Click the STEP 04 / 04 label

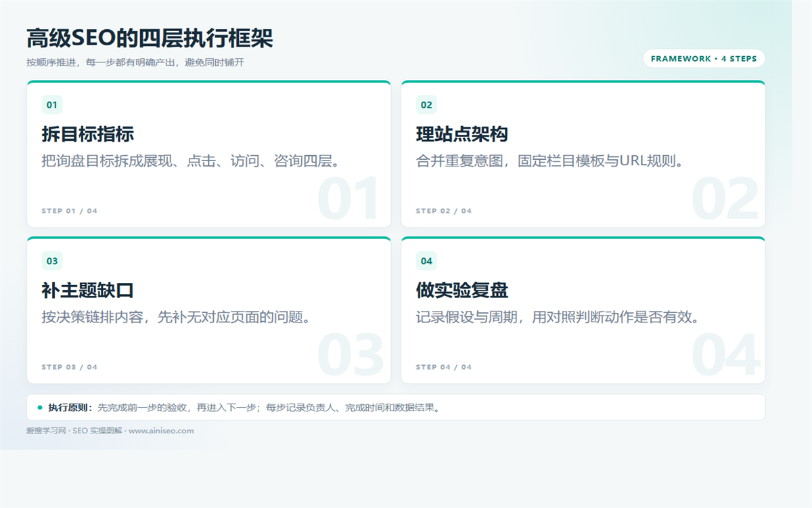[x=444, y=367]
